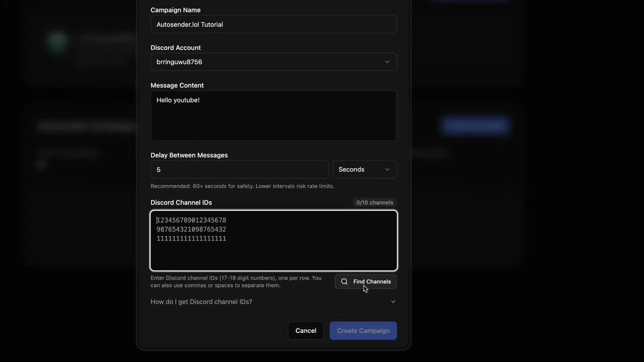Click the Find Channels button

click(366, 282)
